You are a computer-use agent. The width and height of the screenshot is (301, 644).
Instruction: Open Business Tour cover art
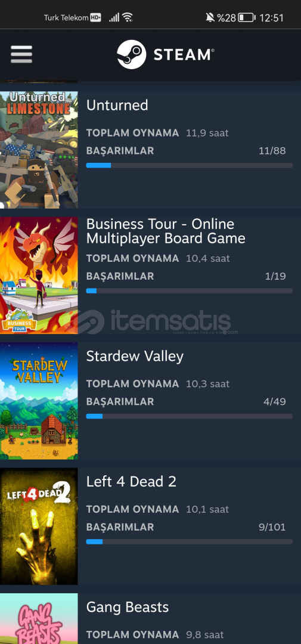point(39,275)
